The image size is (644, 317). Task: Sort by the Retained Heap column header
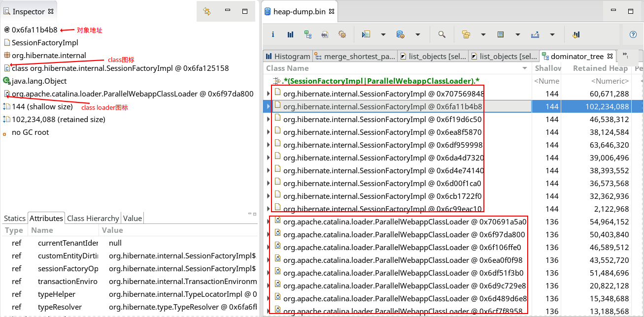[600, 68]
